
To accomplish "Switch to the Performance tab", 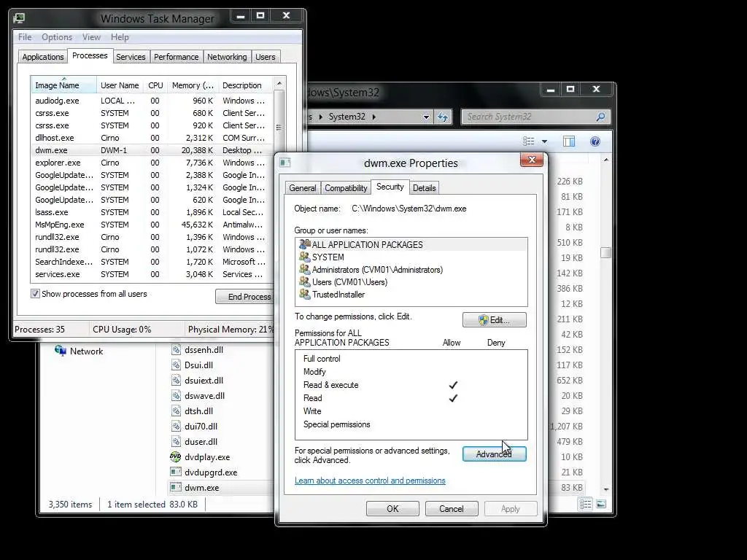I will coord(177,57).
